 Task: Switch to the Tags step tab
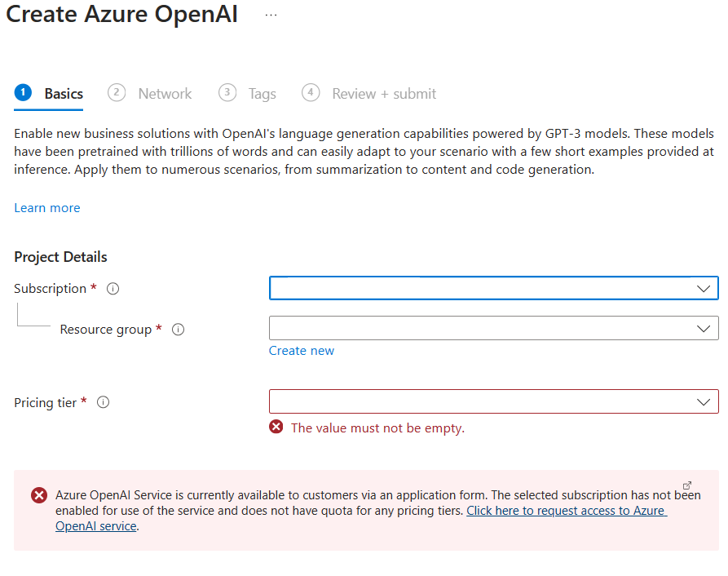tap(248, 93)
